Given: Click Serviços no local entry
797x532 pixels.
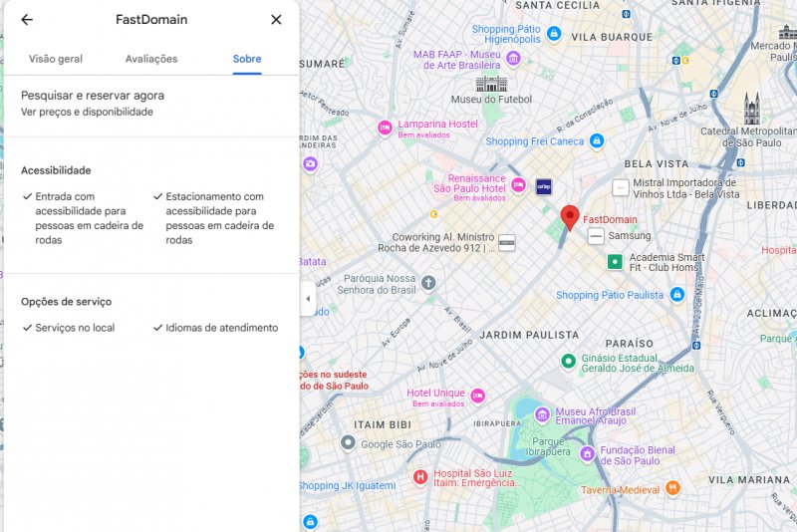Looking at the screenshot, I should 69,328.
